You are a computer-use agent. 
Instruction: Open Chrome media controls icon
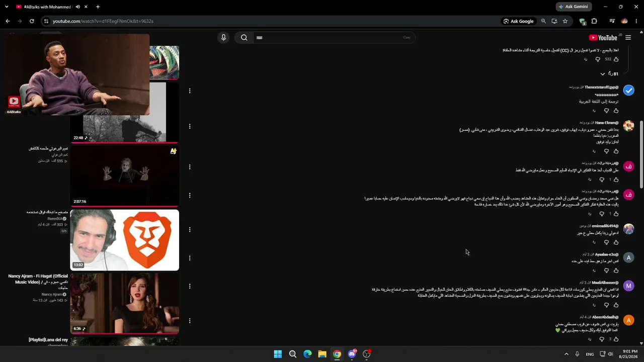pyautogui.click(x=612, y=21)
